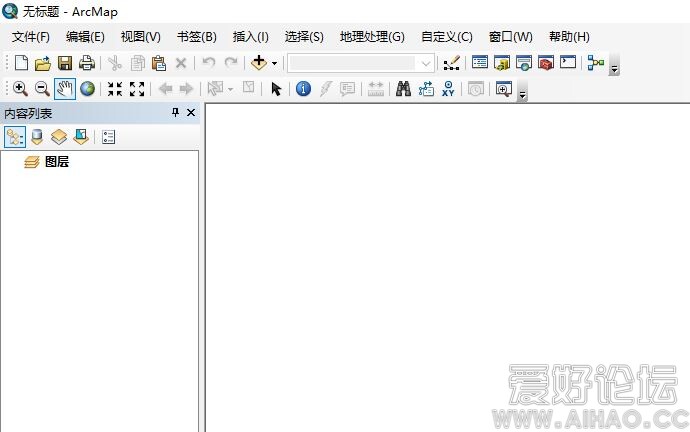The image size is (690, 432).
Task: Open the 插入(I) menu
Action: click(x=250, y=37)
